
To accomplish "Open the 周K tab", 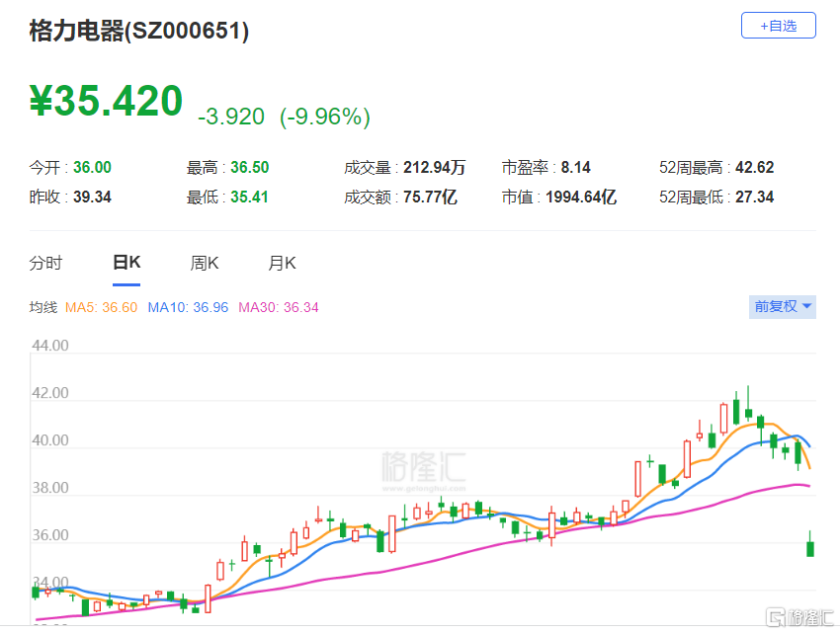I will coord(205,263).
